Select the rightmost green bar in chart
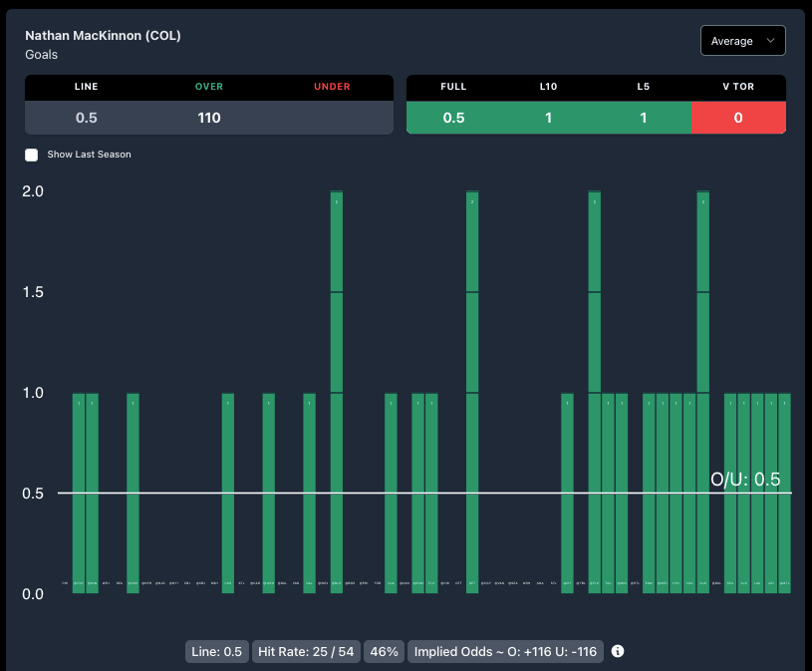812x671 pixels. point(784,493)
